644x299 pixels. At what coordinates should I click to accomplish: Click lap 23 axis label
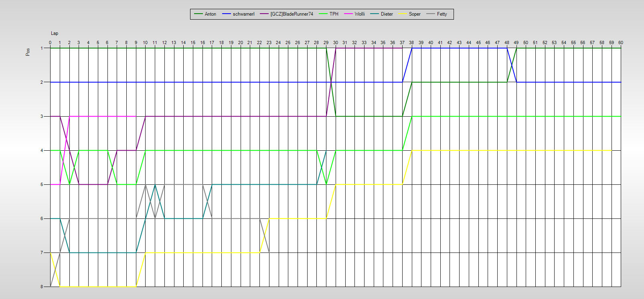[x=269, y=42]
